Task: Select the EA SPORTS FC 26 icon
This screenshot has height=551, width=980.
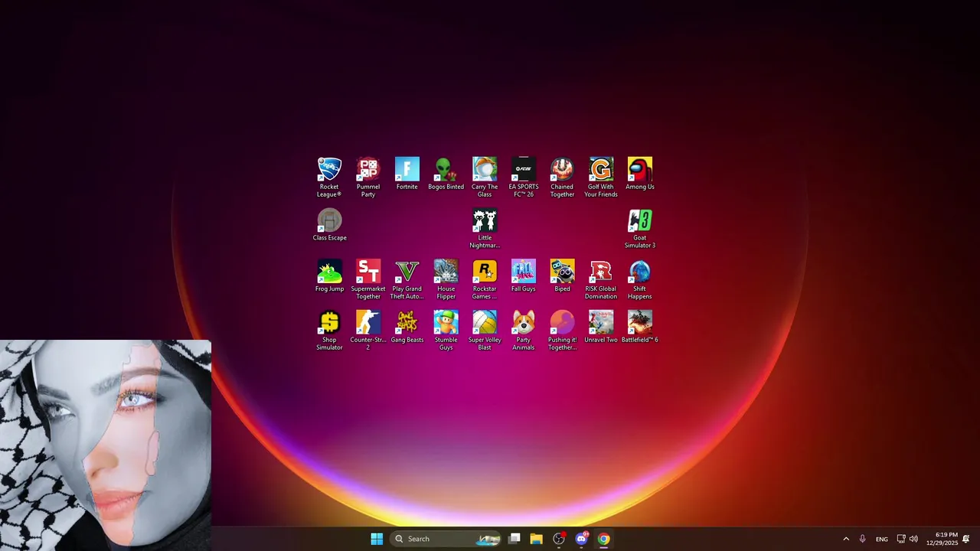Action: [x=524, y=177]
